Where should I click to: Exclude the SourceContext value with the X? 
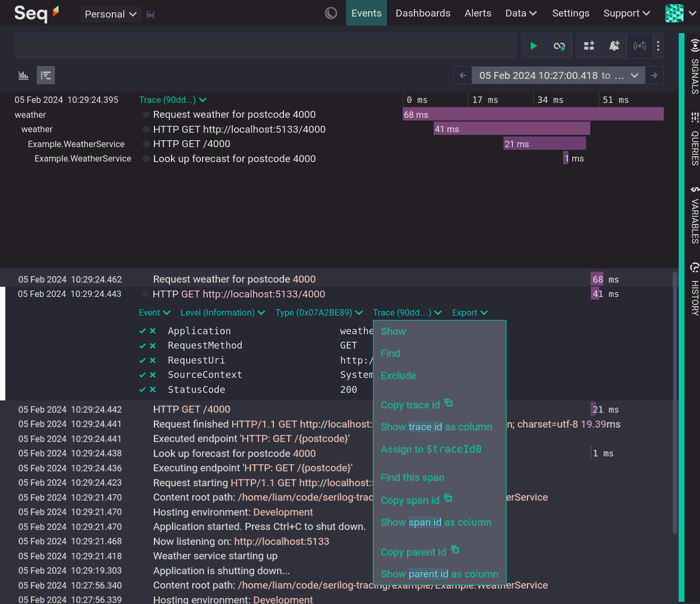click(x=153, y=375)
